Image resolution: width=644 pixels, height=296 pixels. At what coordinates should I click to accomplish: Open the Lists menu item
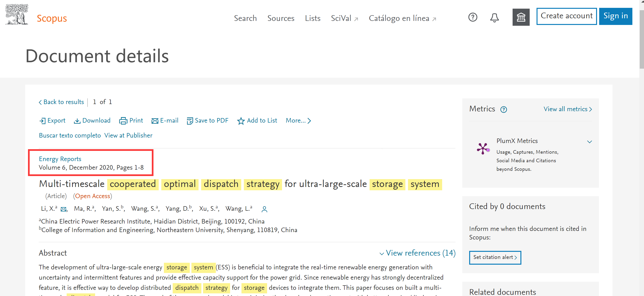[x=312, y=18]
